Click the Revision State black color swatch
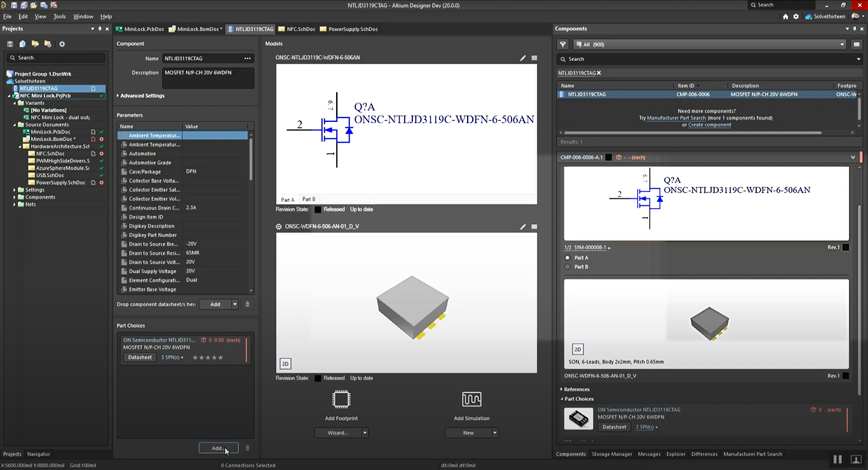868x470 pixels. pos(318,209)
